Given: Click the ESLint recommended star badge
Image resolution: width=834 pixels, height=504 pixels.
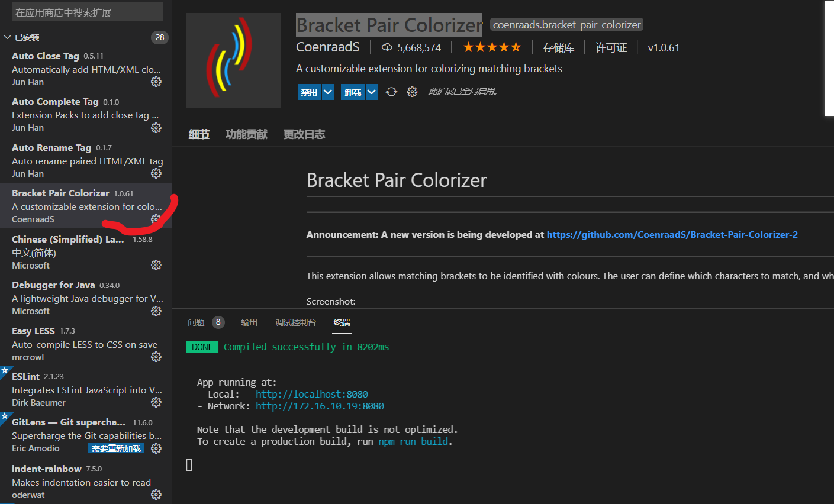Looking at the screenshot, I should [x=4, y=370].
